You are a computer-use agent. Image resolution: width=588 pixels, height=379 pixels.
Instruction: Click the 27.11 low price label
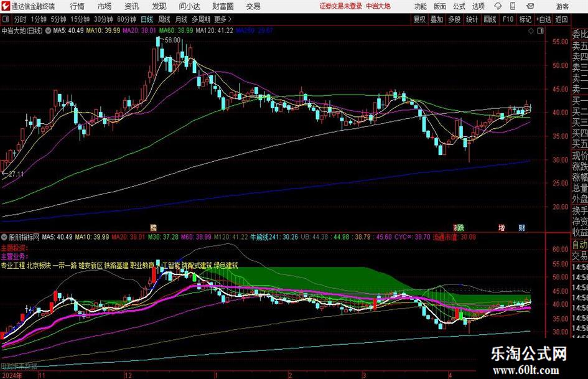click(x=16, y=174)
